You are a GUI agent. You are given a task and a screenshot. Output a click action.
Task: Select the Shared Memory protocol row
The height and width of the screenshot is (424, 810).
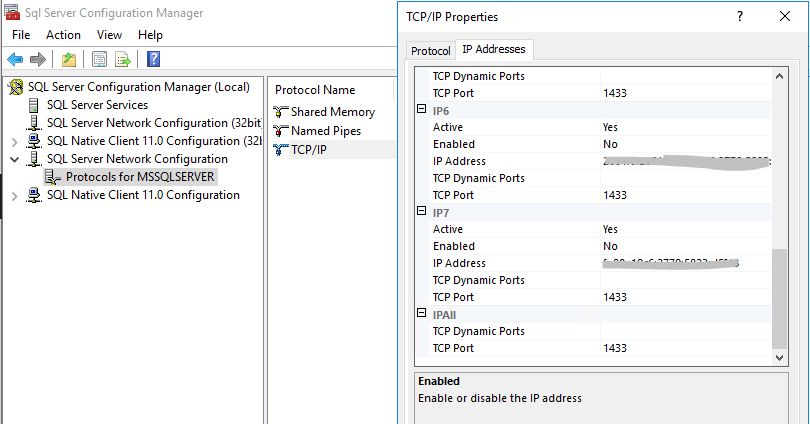(333, 112)
